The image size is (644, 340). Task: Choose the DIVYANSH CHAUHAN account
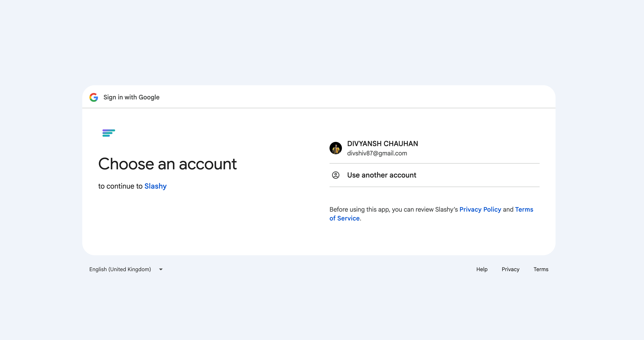pyautogui.click(x=435, y=148)
